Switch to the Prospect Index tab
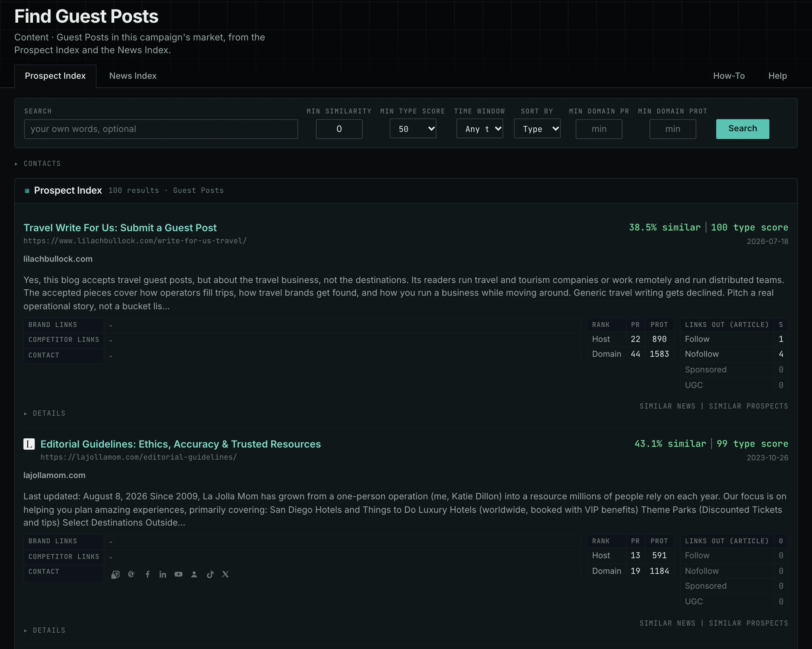The height and width of the screenshot is (649, 812). pos(55,76)
